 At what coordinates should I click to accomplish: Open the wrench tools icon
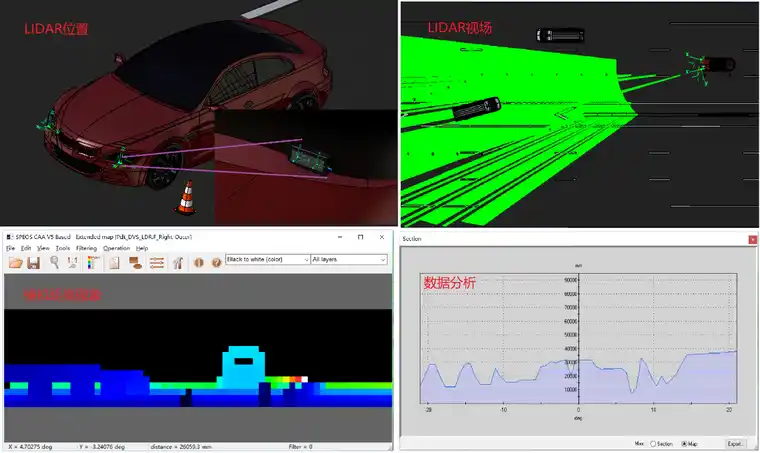pyautogui.click(x=179, y=263)
